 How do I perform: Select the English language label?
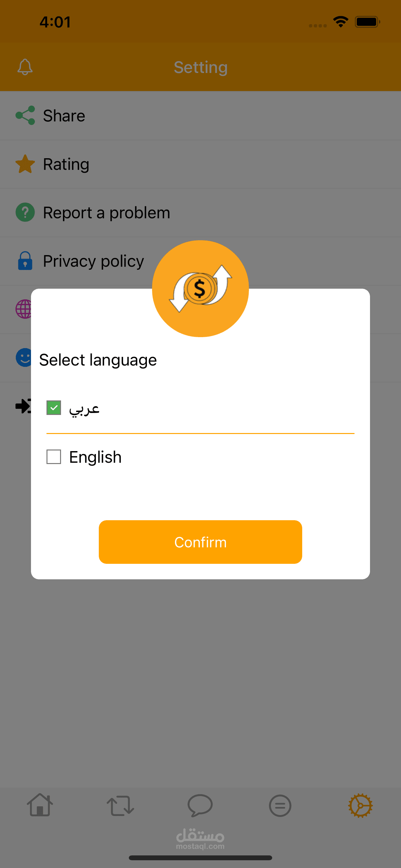95,457
